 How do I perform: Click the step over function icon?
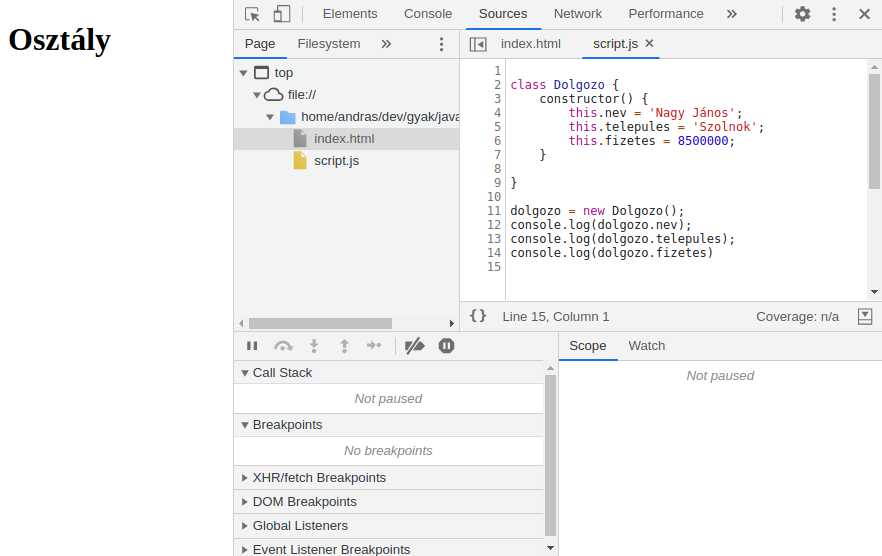[283, 346]
